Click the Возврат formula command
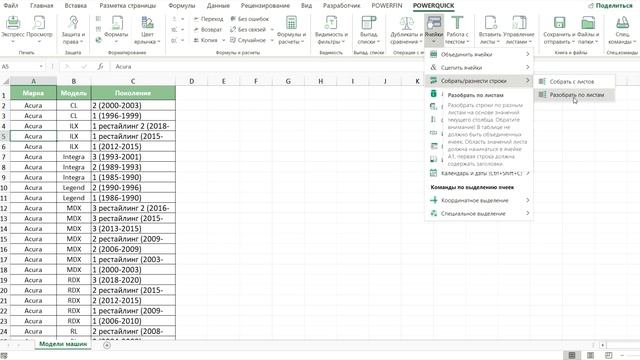The height and width of the screenshot is (360, 640). click(x=208, y=29)
